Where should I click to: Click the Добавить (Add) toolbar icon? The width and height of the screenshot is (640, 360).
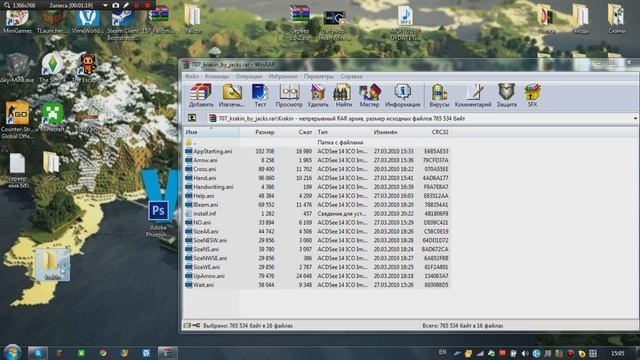coord(201,95)
